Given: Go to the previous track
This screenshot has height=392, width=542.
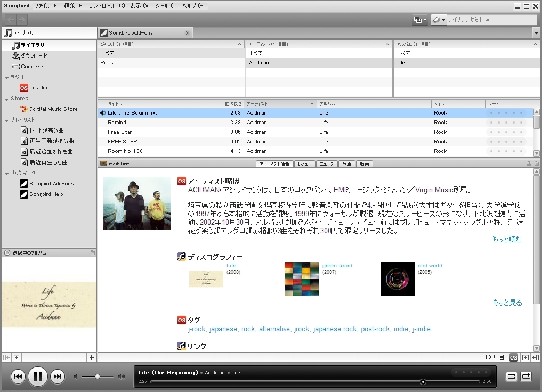Looking at the screenshot, I should [18, 377].
